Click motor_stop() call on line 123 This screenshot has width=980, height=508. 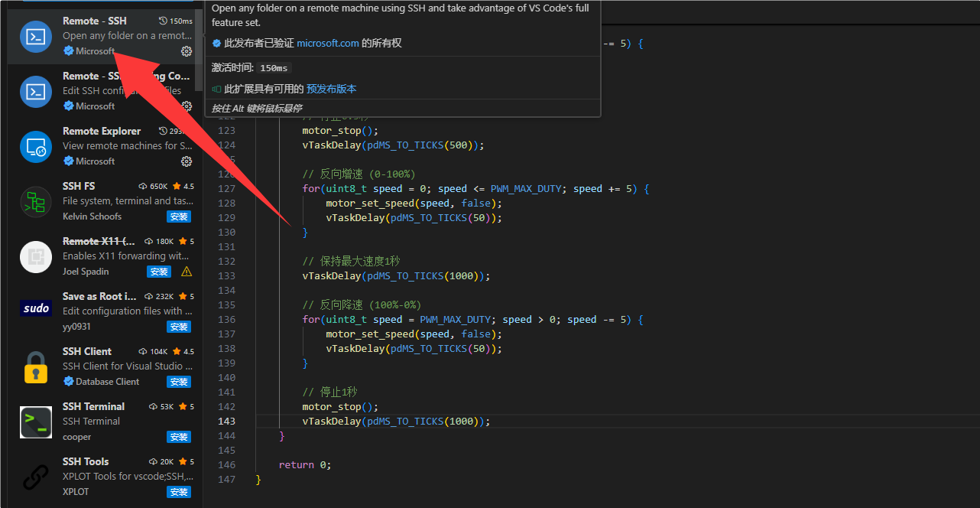tap(340, 130)
